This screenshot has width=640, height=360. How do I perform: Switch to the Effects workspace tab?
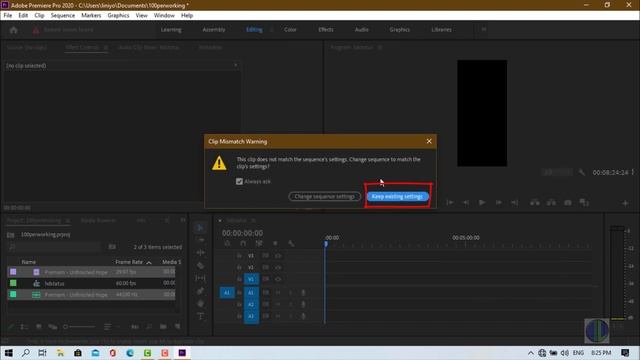(x=326, y=29)
